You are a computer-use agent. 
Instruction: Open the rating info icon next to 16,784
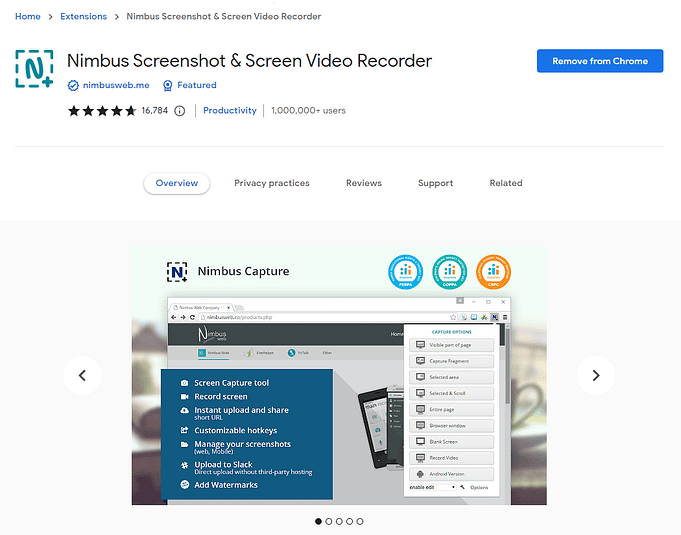pyautogui.click(x=179, y=111)
